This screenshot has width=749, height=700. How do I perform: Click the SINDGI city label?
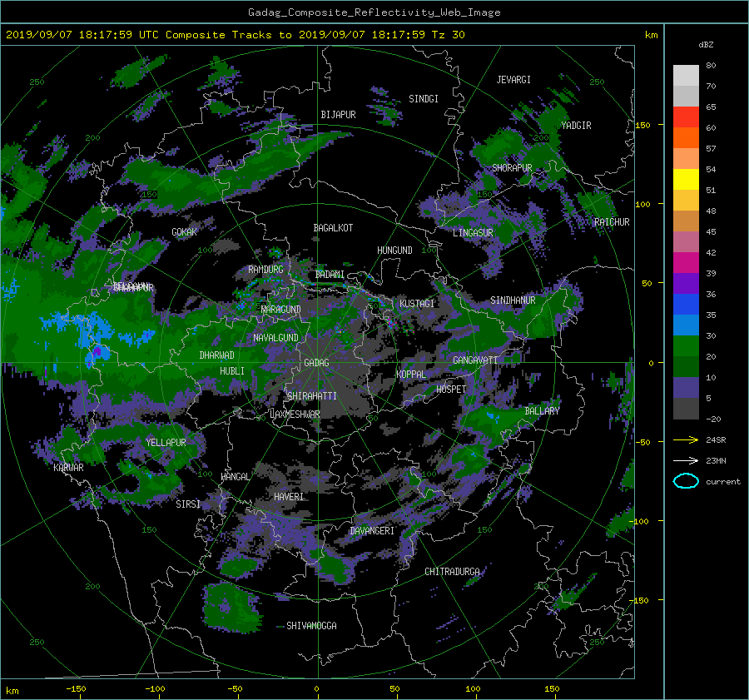(x=424, y=99)
